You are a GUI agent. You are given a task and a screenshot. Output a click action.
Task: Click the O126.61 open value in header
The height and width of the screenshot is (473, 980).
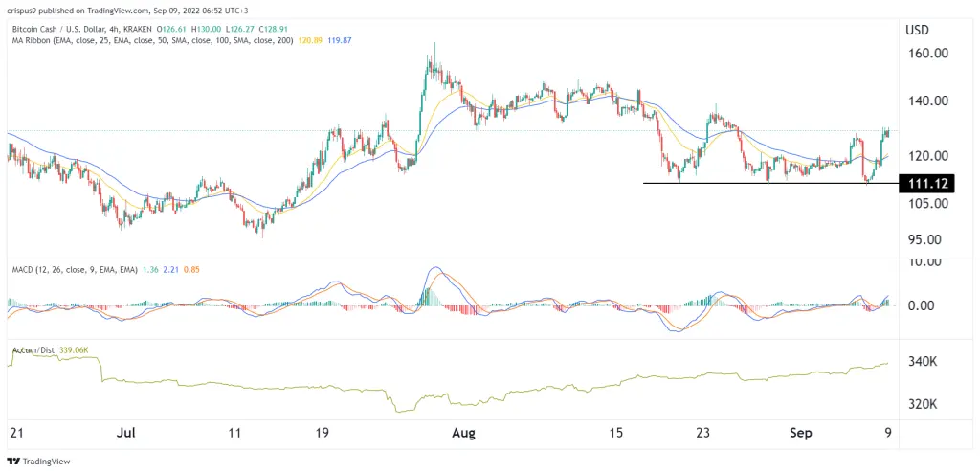click(x=171, y=29)
